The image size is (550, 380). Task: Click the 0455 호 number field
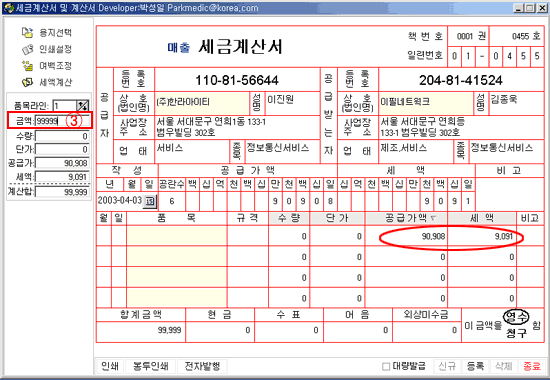(517, 36)
